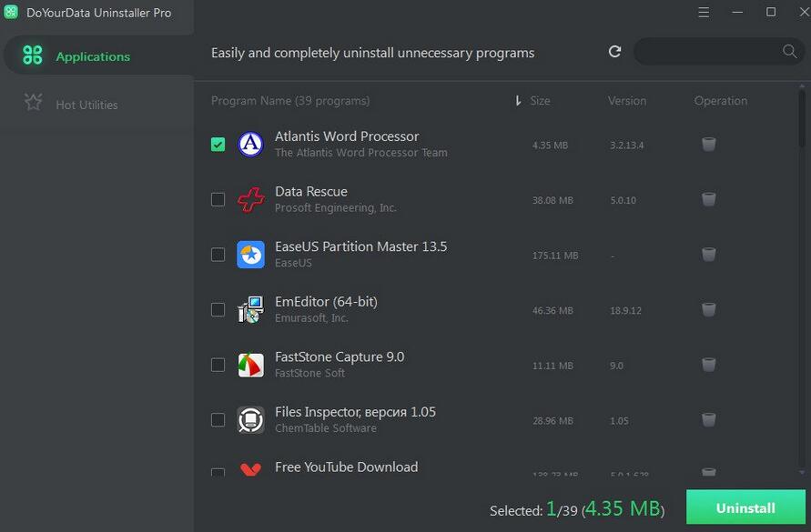Click the Emurasoft, Inc. publisher text
Viewport: 811px width, 532px height.
(x=311, y=318)
